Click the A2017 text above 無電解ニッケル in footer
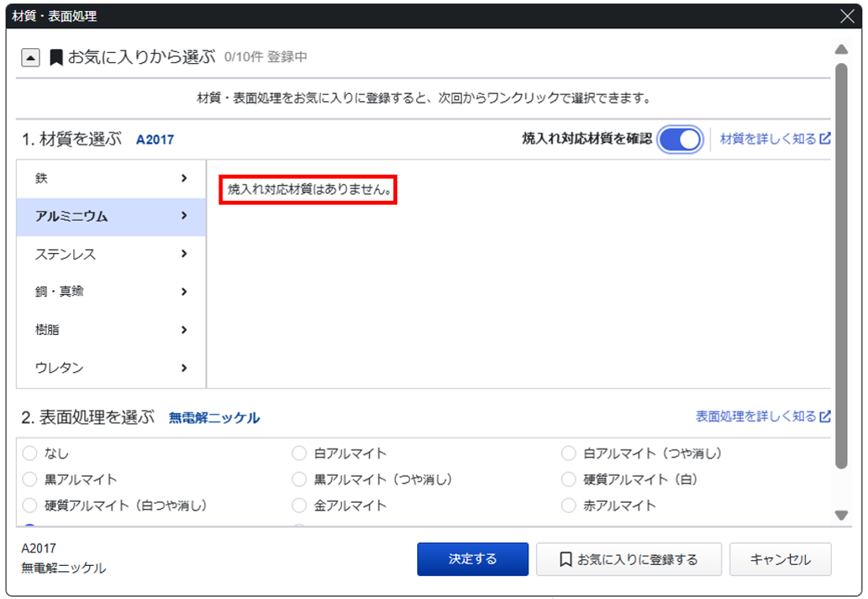Screen dimensions: 868x599 [39, 548]
